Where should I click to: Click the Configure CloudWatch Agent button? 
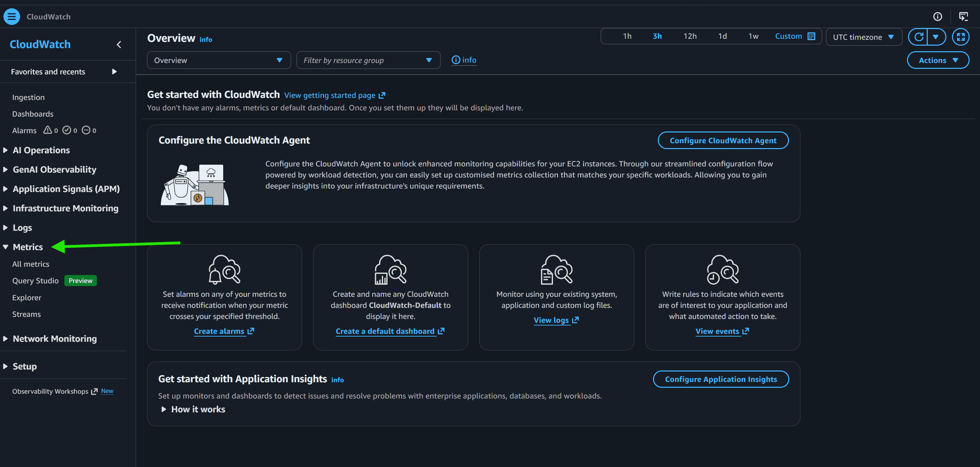click(x=723, y=140)
